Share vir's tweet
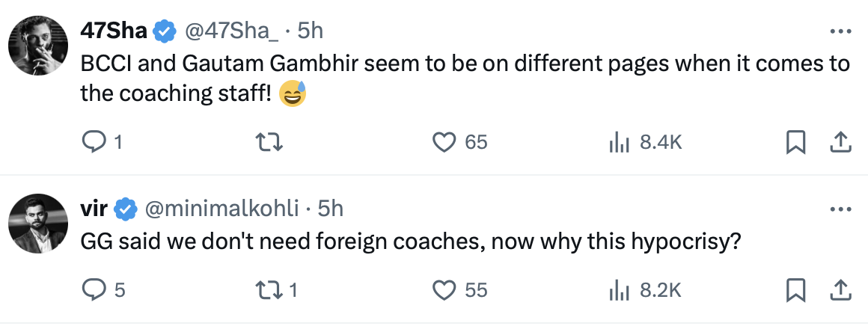 pyautogui.click(x=840, y=289)
